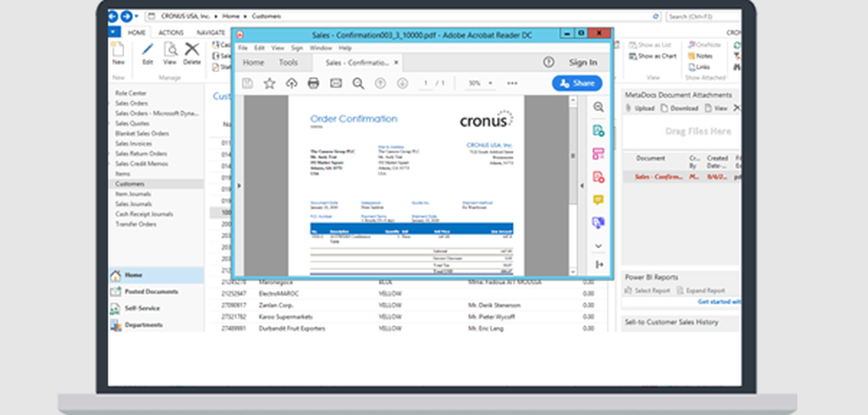
Task: Click Sign In in Acrobat
Action: [x=583, y=63]
